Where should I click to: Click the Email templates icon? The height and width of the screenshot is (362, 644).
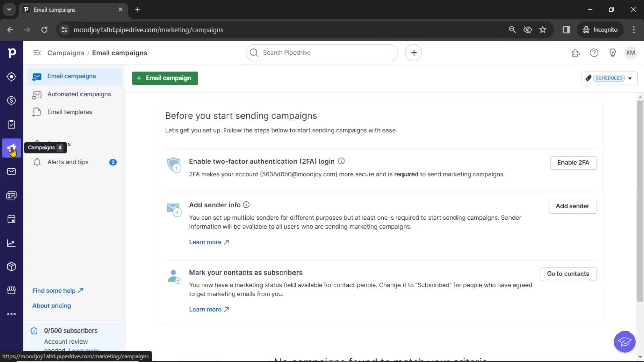(x=37, y=112)
